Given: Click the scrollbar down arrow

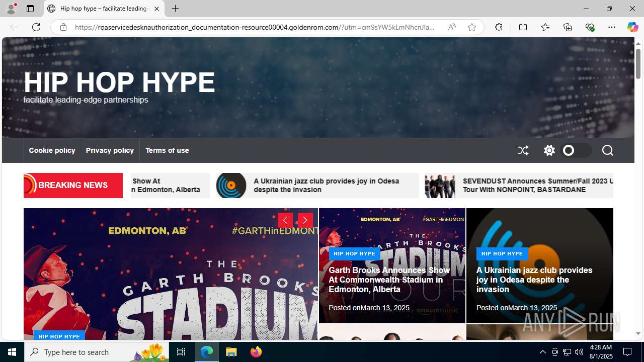Looking at the screenshot, I should point(638,334).
